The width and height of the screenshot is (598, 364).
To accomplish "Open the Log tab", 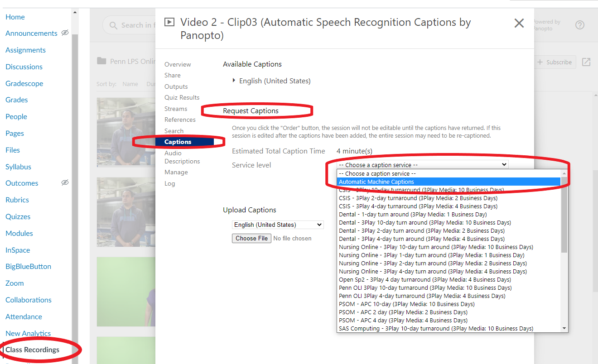I will coord(170,183).
